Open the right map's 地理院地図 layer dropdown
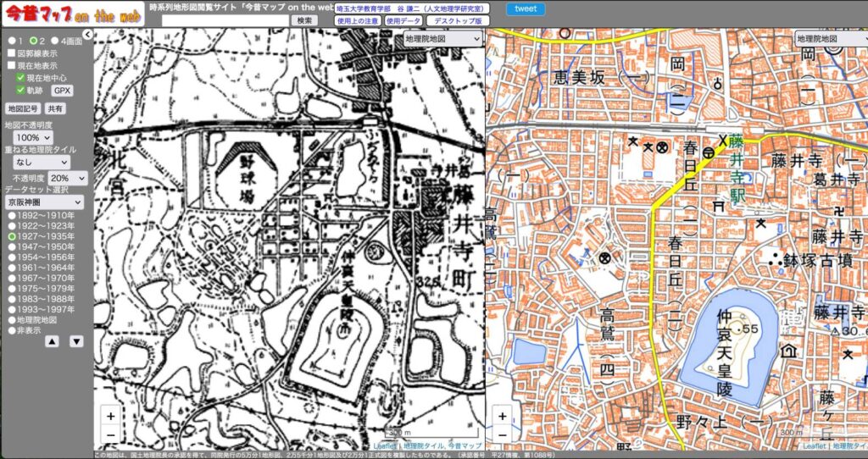Viewport: 868px width, 459px height. tap(830, 38)
